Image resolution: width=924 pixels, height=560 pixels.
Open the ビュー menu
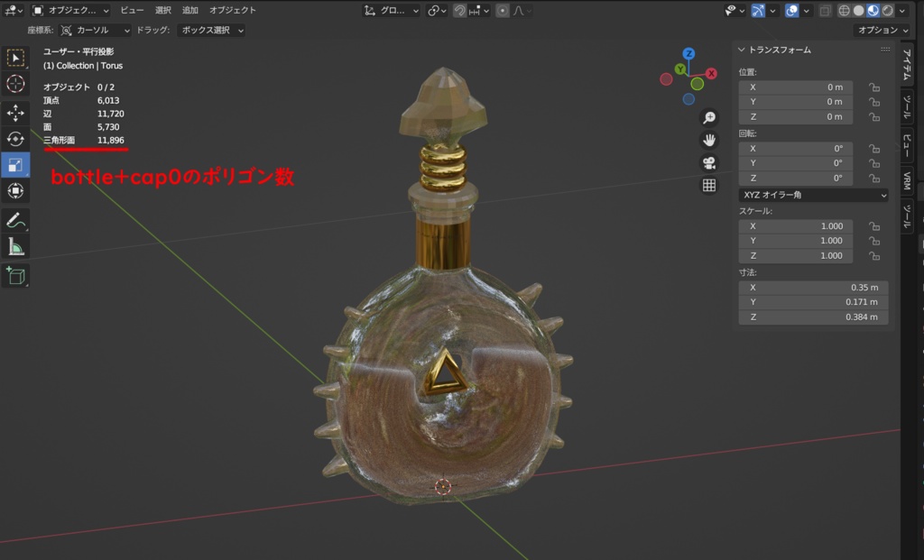[x=132, y=11]
